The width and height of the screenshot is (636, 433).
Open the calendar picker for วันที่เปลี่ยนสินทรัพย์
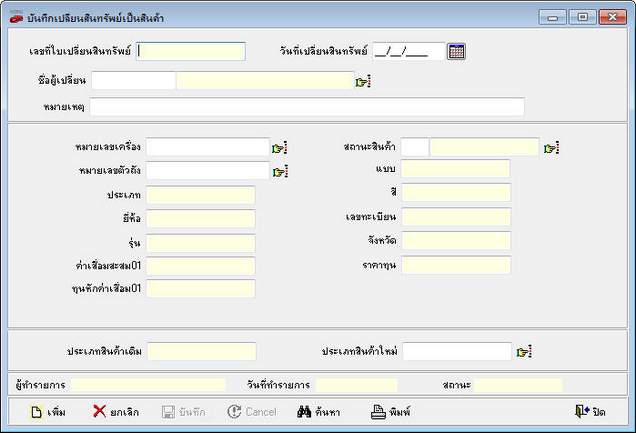point(456,52)
